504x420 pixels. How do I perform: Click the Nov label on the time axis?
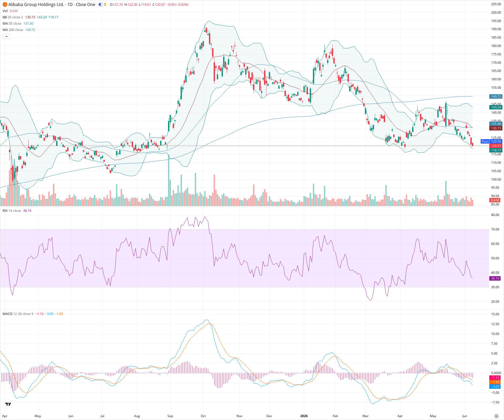(239, 416)
